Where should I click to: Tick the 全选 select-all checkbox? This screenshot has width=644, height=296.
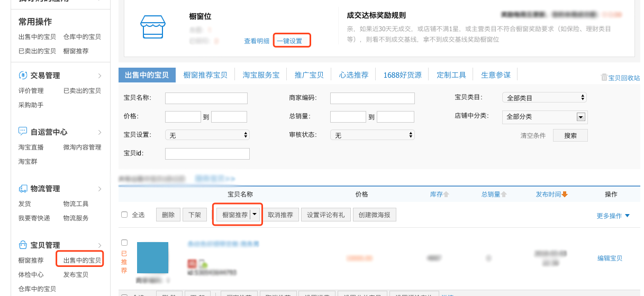[124, 215]
